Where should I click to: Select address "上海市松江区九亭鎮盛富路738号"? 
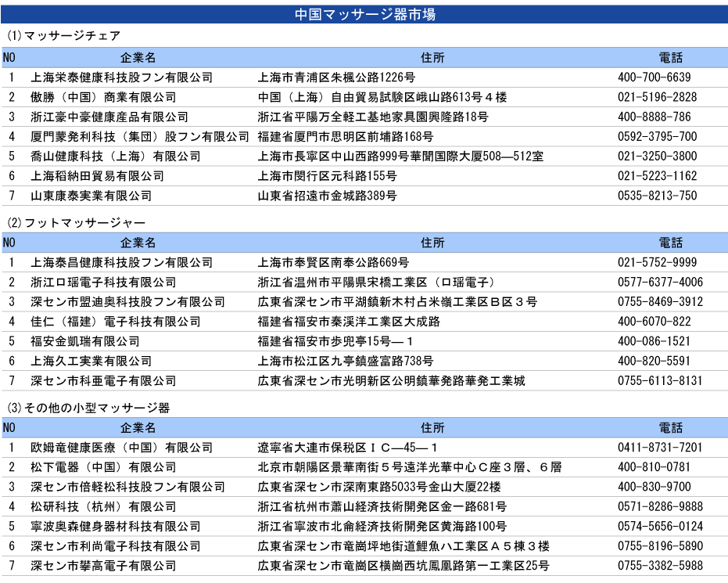pyautogui.click(x=346, y=361)
